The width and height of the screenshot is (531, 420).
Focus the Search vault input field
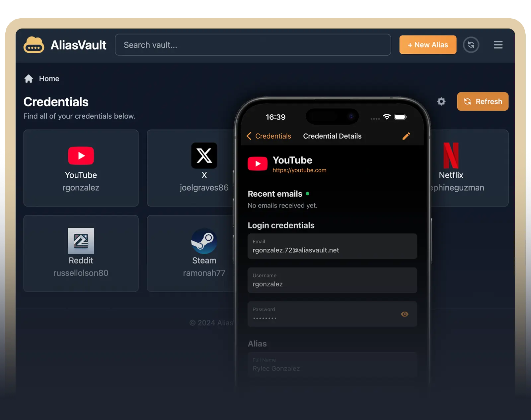click(253, 45)
